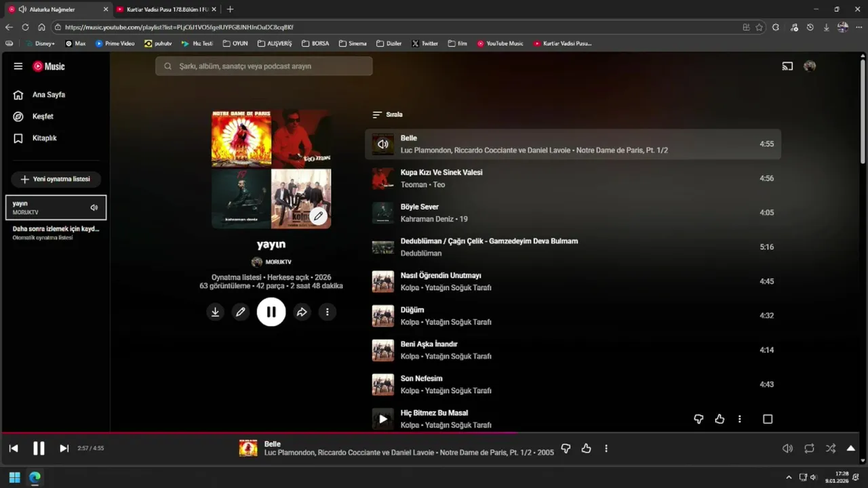Open playlist three-dot options menu

tap(327, 312)
